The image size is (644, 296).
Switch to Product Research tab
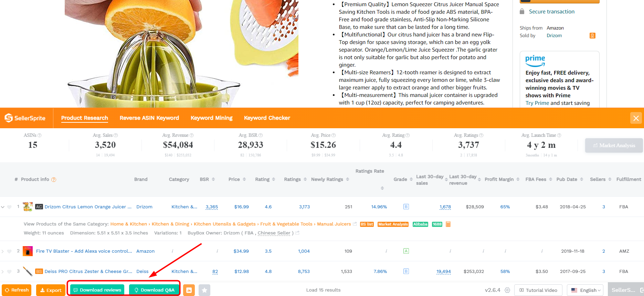coord(85,118)
